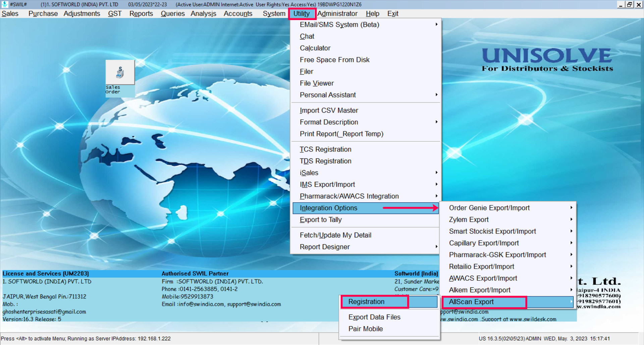Open File Viewer

366,83
